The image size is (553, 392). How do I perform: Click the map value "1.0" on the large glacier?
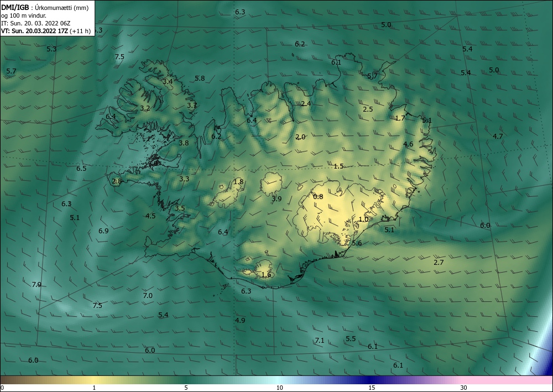(363, 219)
